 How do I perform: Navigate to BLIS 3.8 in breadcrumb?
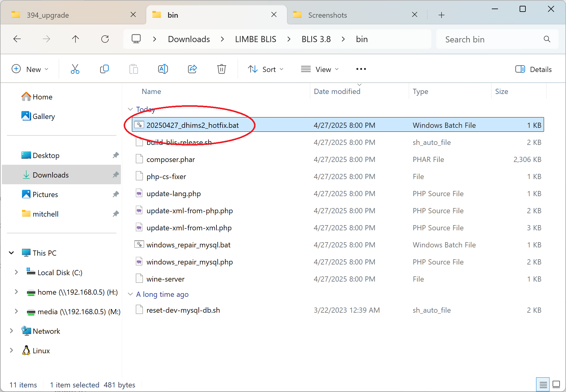click(316, 39)
